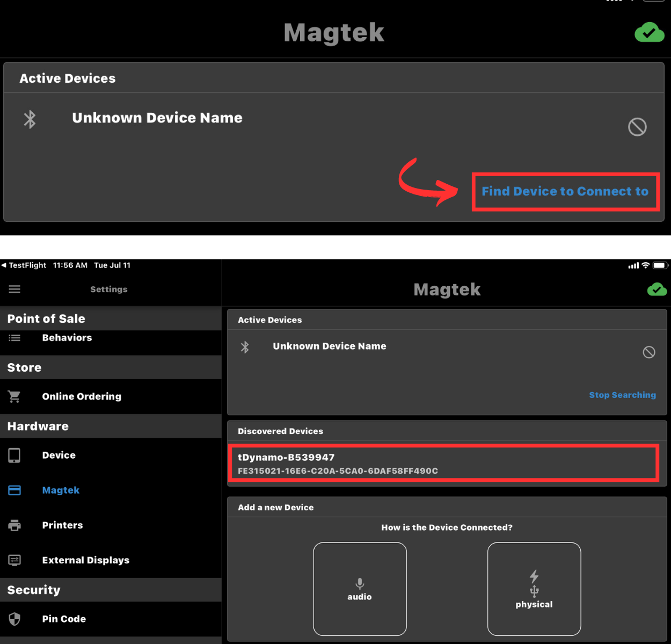Click the External Displays monitor icon
671x644 pixels.
point(14,560)
